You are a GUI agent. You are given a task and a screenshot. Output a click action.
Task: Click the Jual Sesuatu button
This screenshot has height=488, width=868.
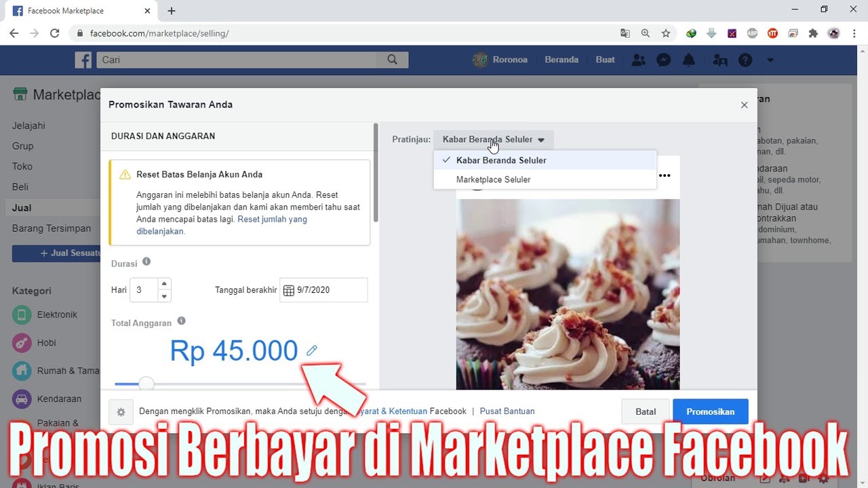pos(56,253)
